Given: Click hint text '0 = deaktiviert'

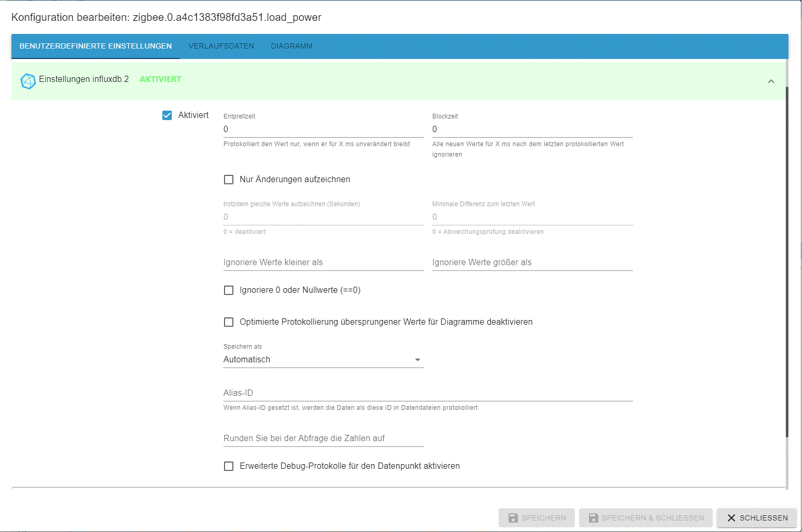Looking at the screenshot, I should 244,232.
